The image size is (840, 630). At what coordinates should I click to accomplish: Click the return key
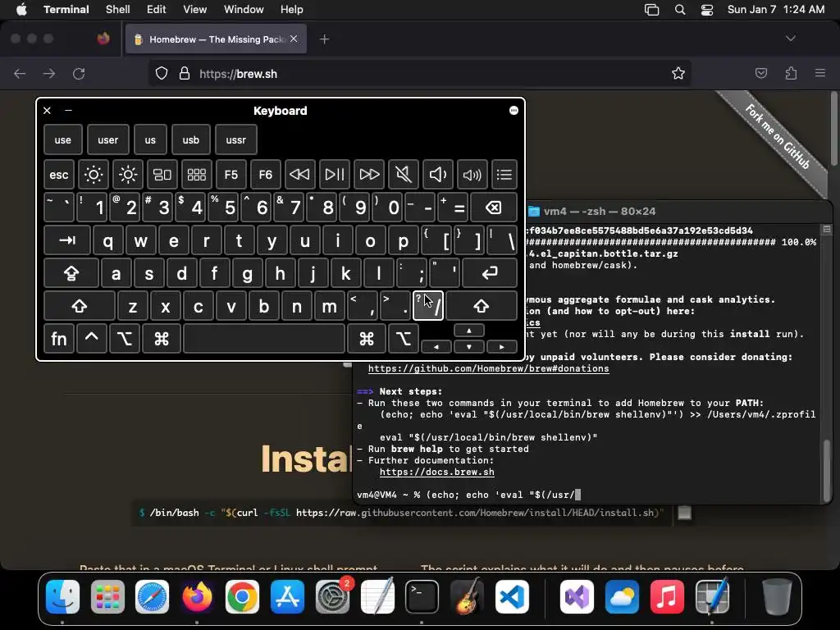(490, 273)
